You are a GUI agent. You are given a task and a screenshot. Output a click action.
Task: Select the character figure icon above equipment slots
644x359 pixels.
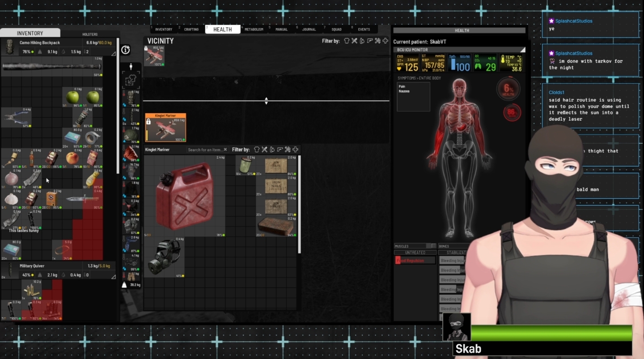(x=131, y=67)
